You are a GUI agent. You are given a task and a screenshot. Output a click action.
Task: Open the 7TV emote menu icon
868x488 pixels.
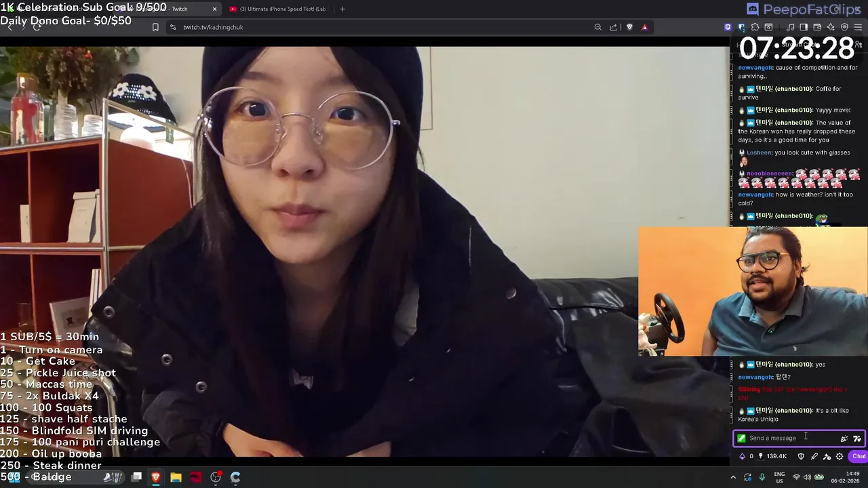[x=857, y=439]
